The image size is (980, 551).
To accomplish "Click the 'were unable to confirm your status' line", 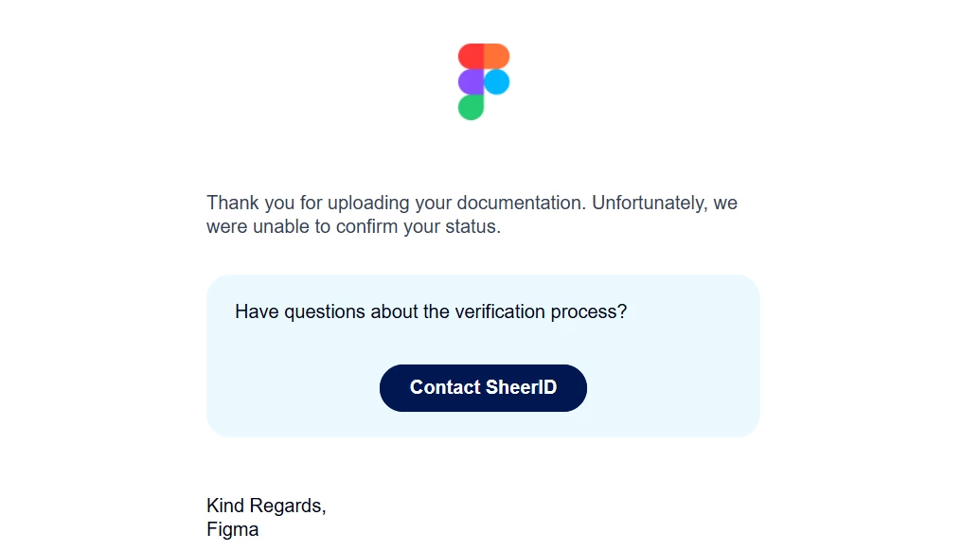I will pyautogui.click(x=354, y=227).
